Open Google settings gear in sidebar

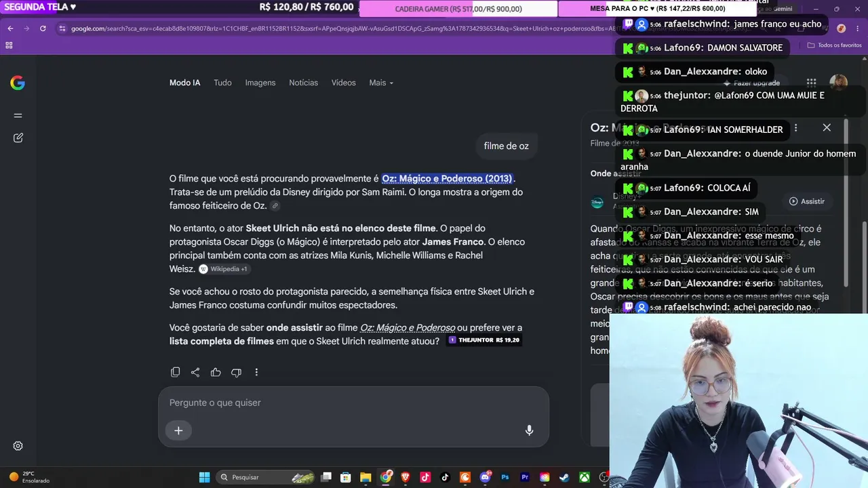[18, 446]
